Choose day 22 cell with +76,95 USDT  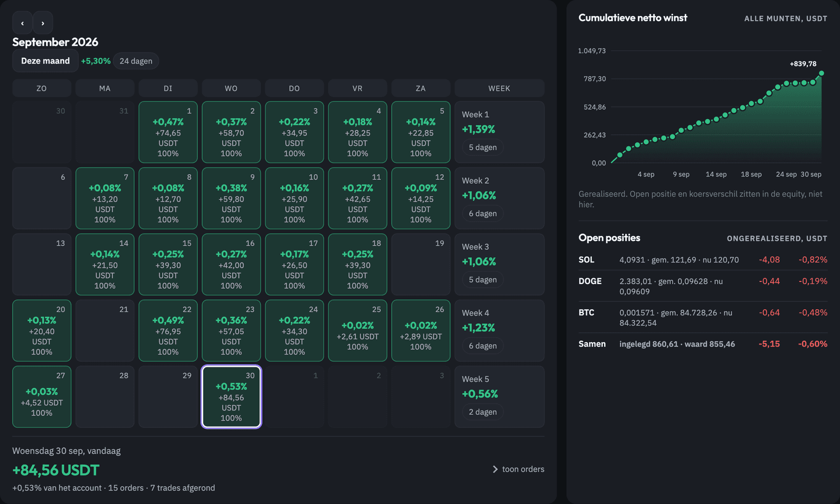(168, 331)
